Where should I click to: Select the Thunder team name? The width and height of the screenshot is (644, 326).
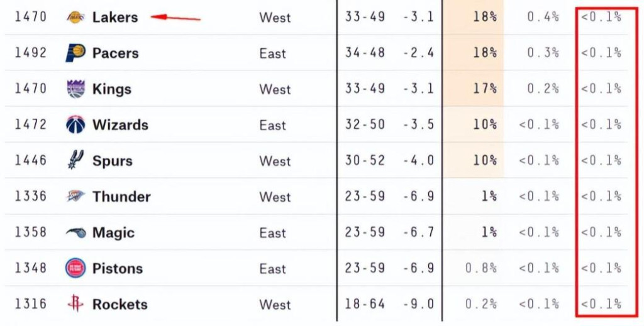[121, 197]
